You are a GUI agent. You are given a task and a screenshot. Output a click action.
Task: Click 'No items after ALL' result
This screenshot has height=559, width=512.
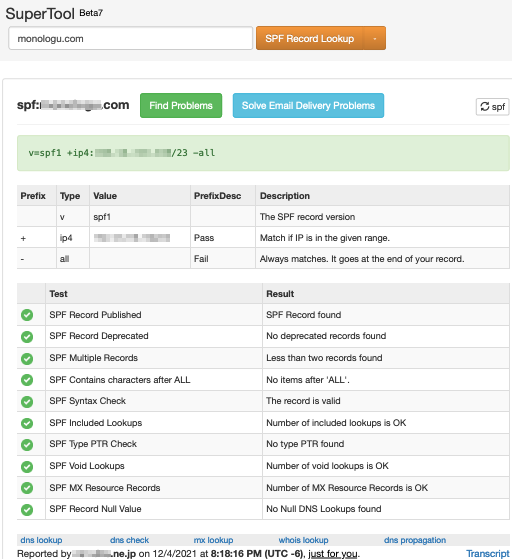pos(308,380)
